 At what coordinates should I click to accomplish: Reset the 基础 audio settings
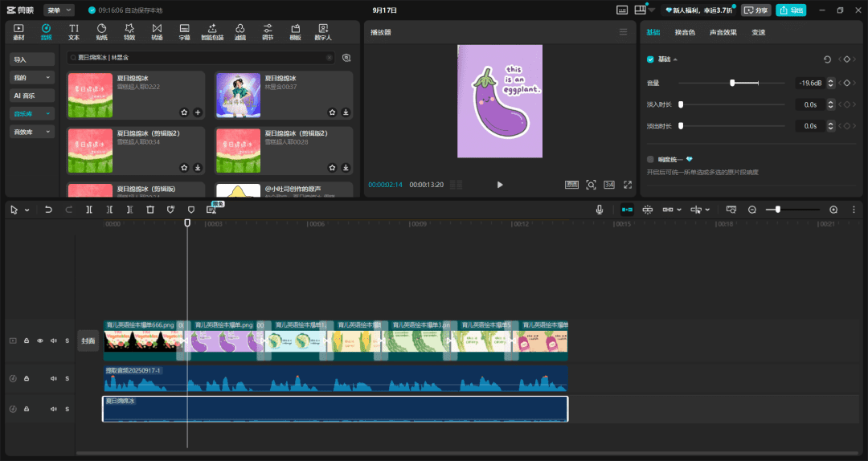click(827, 59)
